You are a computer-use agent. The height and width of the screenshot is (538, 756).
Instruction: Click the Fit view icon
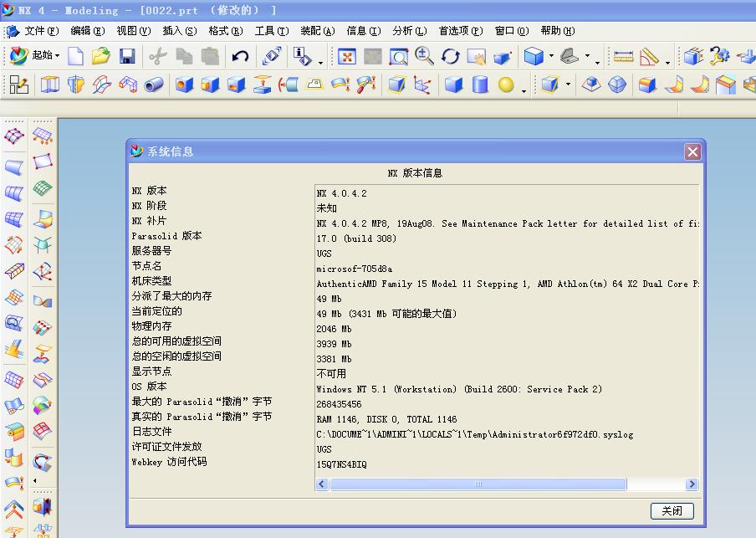point(347,56)
